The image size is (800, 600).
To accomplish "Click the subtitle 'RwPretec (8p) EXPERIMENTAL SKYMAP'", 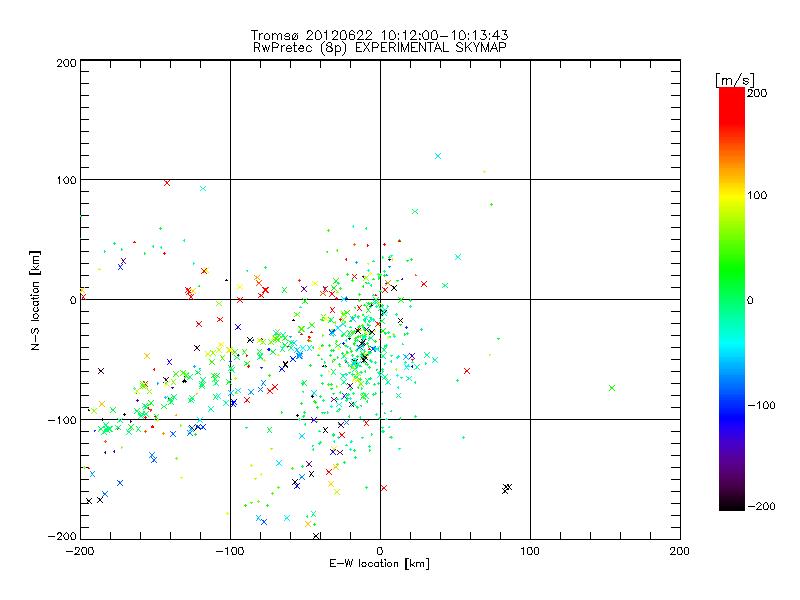I will tap(379, 47).
